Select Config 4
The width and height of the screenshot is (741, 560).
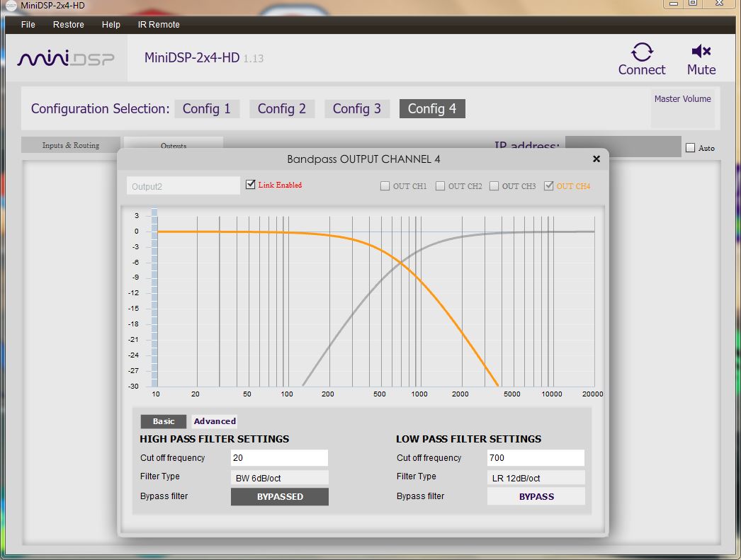click(432, 108)
